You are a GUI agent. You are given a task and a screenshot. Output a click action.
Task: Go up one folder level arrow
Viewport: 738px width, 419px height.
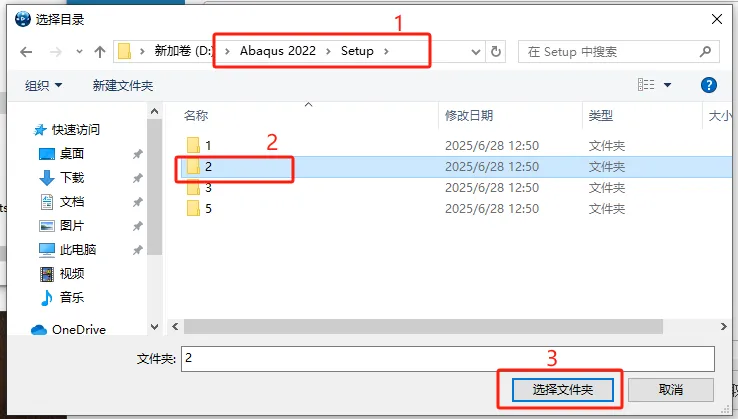99,52
